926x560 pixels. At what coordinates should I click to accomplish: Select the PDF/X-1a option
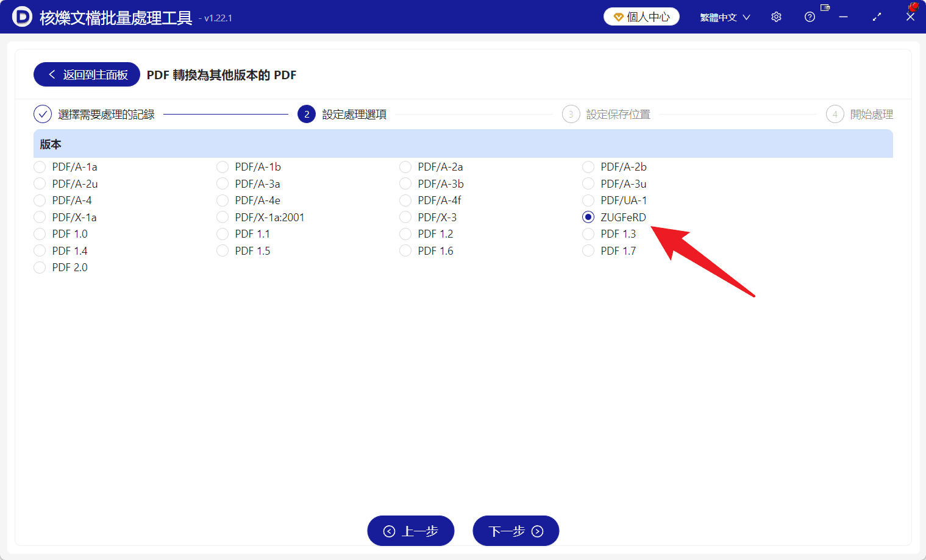pos(40,217)
